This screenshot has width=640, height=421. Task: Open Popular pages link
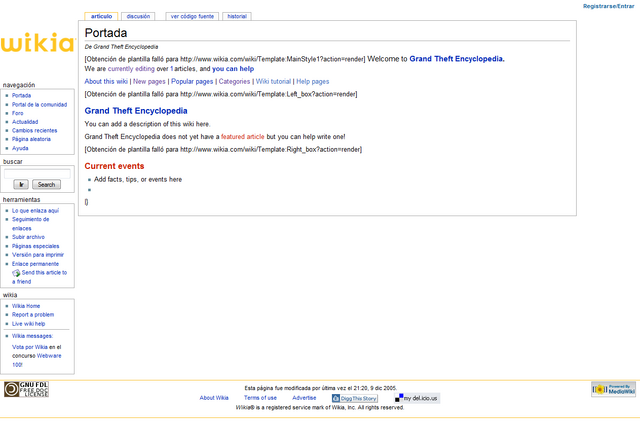(192, 81)
